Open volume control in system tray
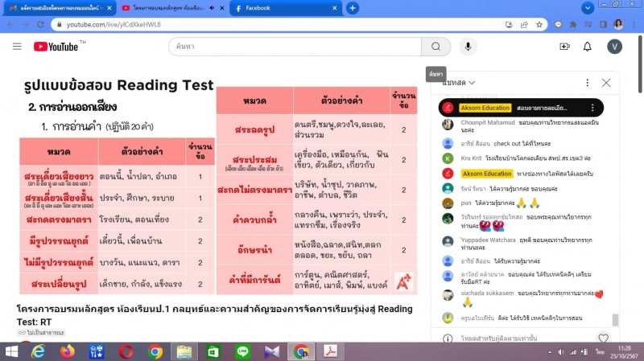The image size is (644, 361). tap(561, 352)
